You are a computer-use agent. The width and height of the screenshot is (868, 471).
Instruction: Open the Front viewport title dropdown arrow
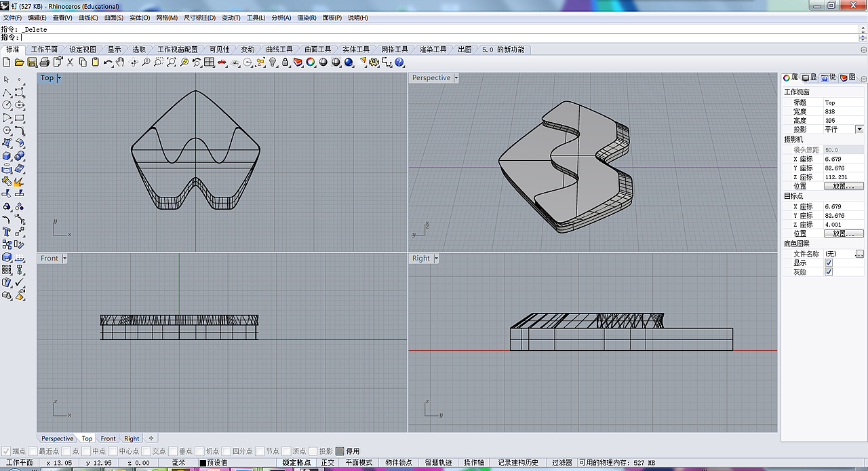click(65, 259)
